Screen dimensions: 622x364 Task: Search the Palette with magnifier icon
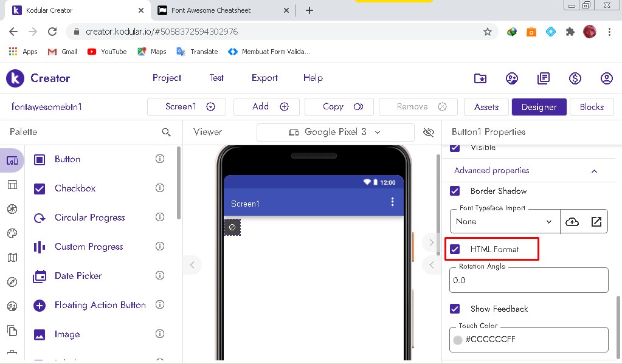[166, 132]
